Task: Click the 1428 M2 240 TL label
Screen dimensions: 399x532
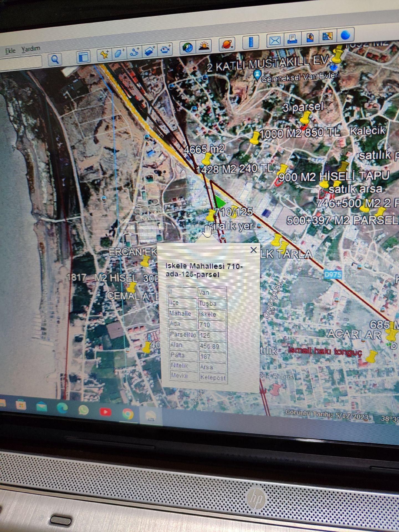Action: point(234,169)
